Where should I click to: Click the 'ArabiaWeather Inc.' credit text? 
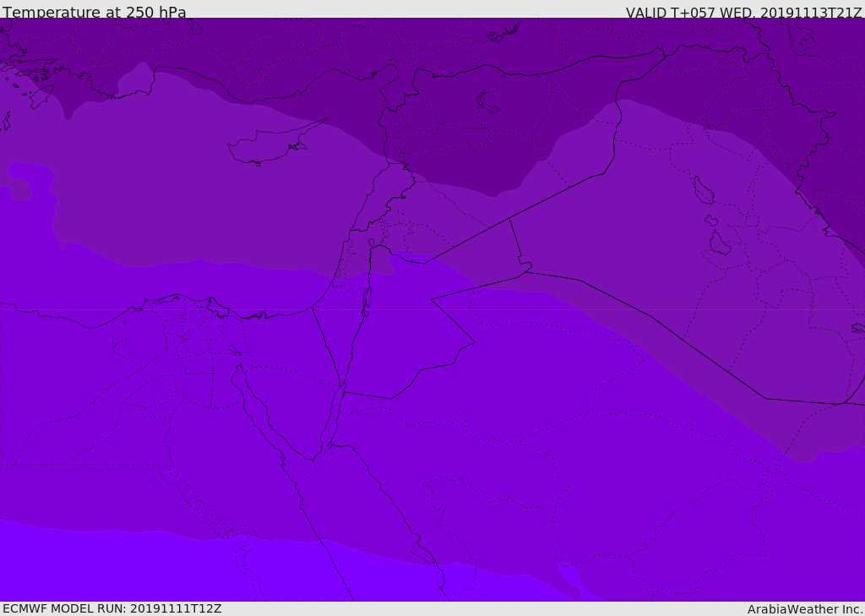tap(805, 609)
